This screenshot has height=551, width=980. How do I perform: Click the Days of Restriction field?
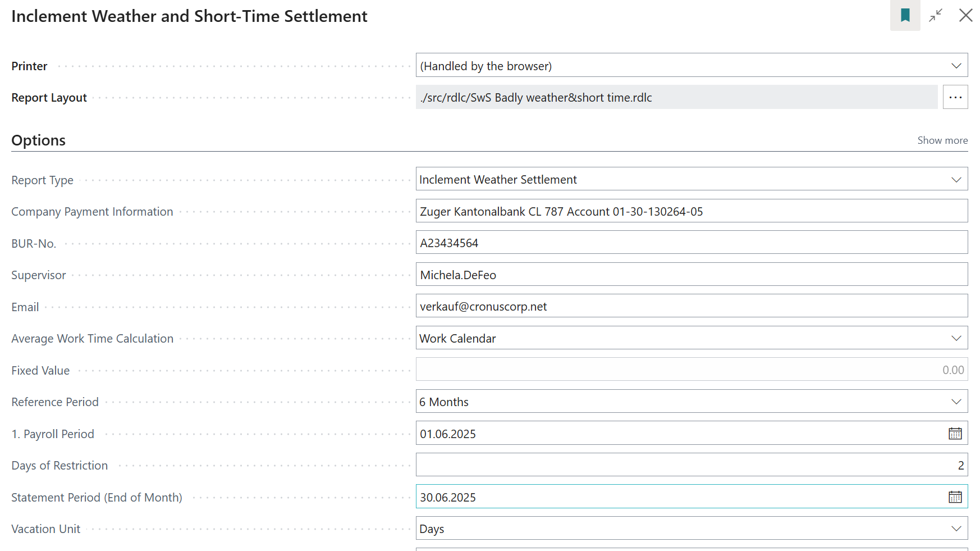point(691,465)
